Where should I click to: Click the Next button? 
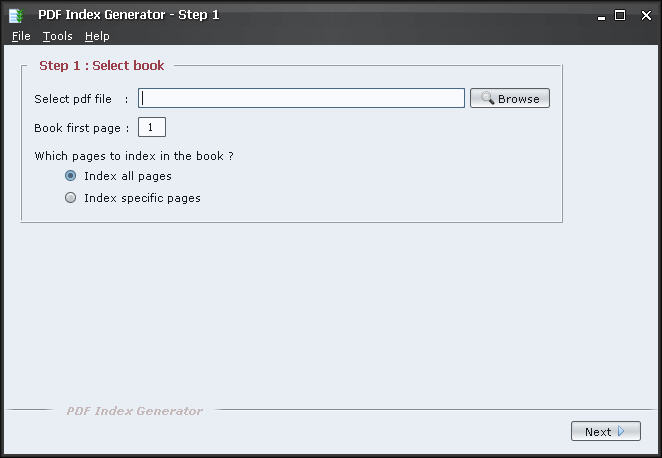coord(605,431)
